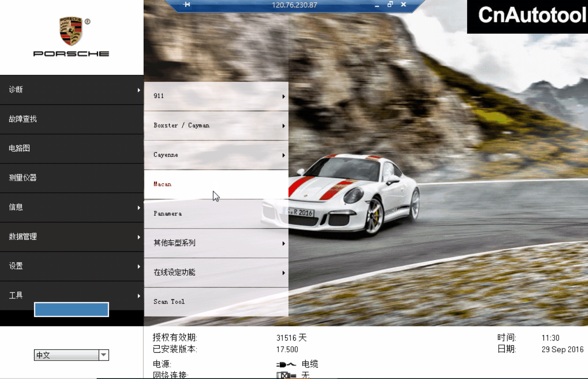This screenshot has height=379, width=588.
Task: Click the power cable plug icon
Action: point(286,364)
